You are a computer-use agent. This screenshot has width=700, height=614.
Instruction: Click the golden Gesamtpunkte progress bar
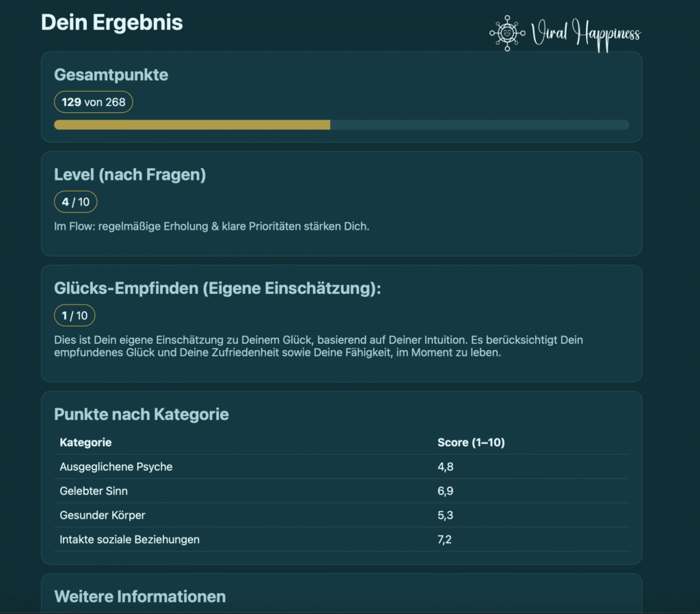coord(192,124)
